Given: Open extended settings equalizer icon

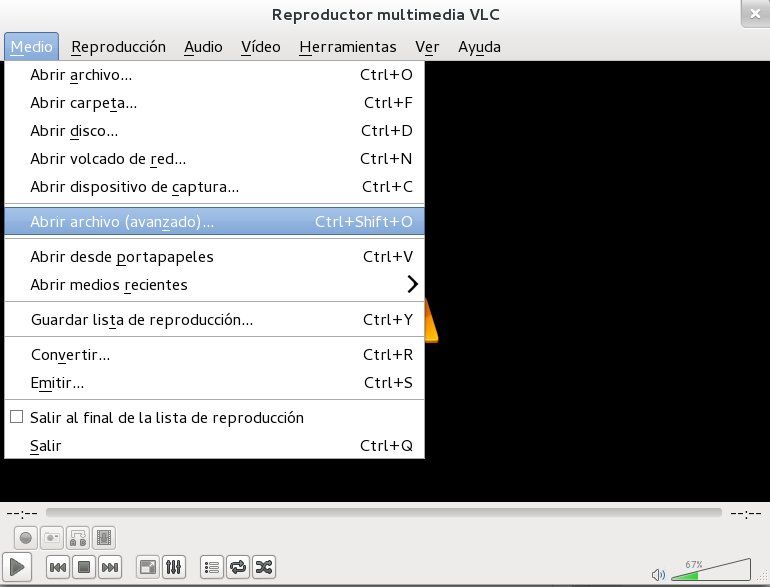Looking at the screenshot, I should pyautogui.click(x=174, y=567).
